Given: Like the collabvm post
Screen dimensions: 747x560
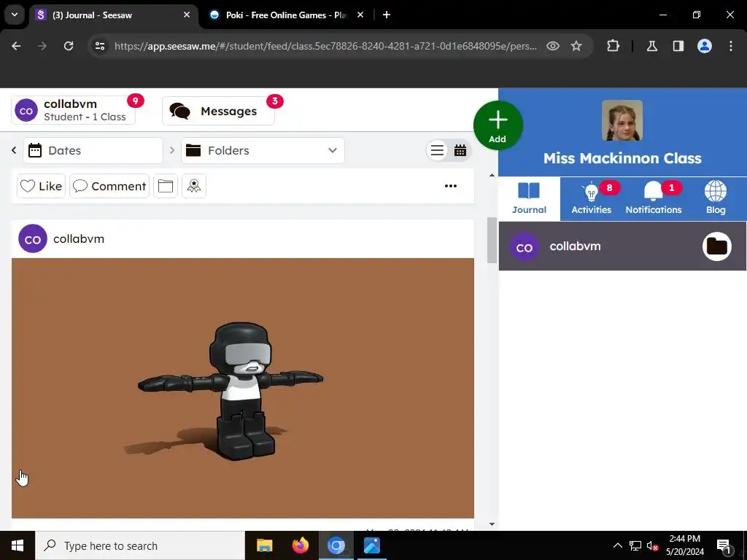Looking at the screenshot, I should [41, 186].
